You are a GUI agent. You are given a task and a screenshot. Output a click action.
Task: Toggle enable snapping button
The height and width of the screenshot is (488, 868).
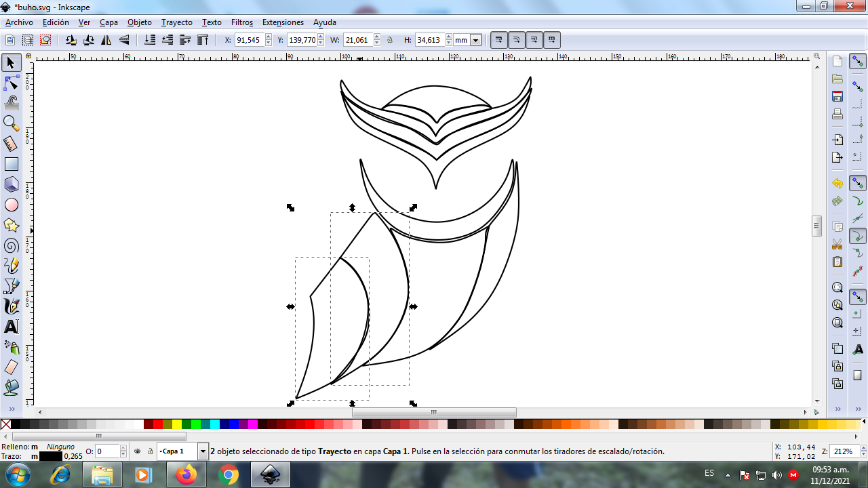coord(858,62)
